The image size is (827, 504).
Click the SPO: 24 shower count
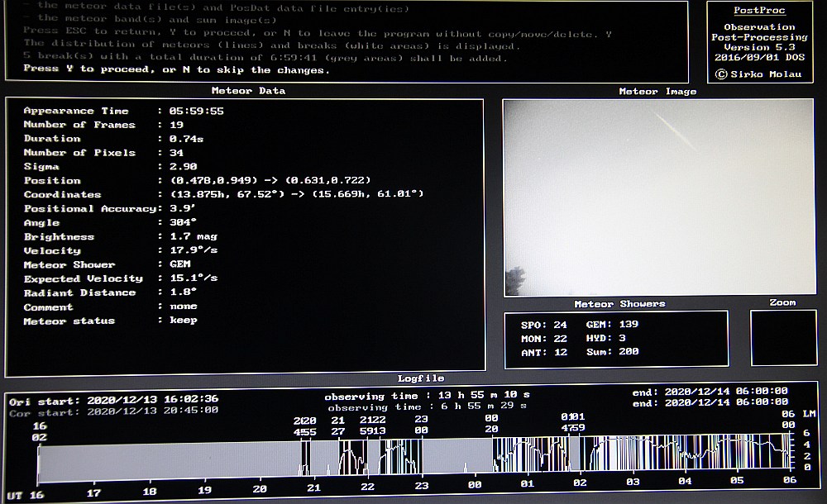coord(544,325)
